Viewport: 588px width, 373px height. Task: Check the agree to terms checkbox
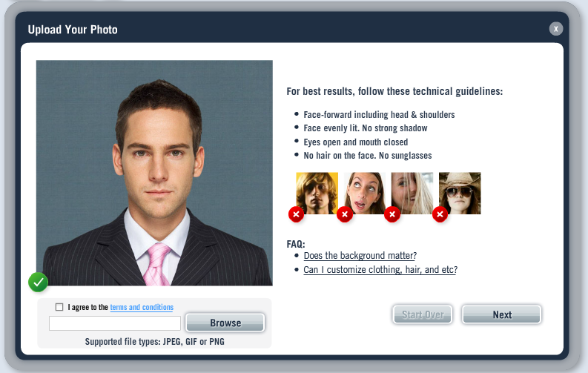pos(59,307)
